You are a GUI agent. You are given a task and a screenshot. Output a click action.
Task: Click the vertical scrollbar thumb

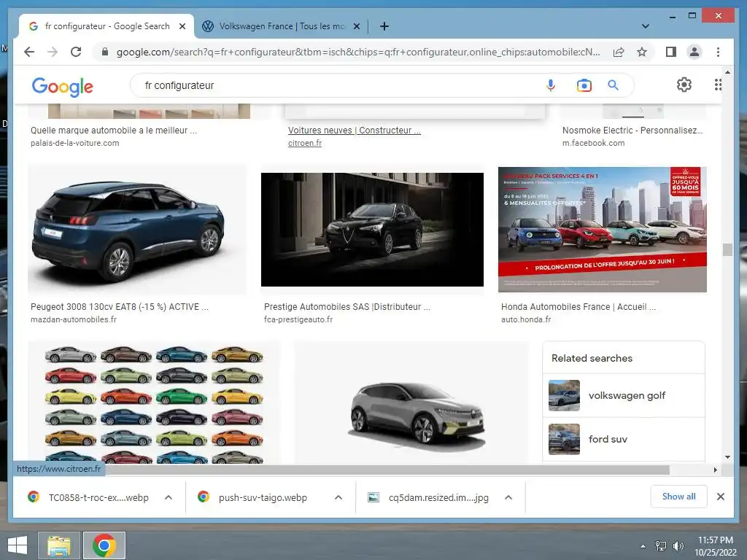tap(727, 249)
